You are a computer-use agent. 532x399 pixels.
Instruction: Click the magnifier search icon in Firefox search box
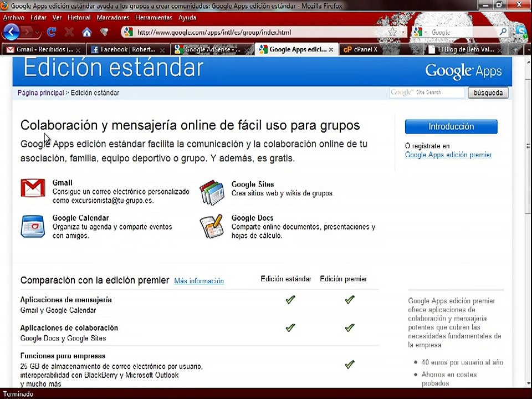click(503, 32)
